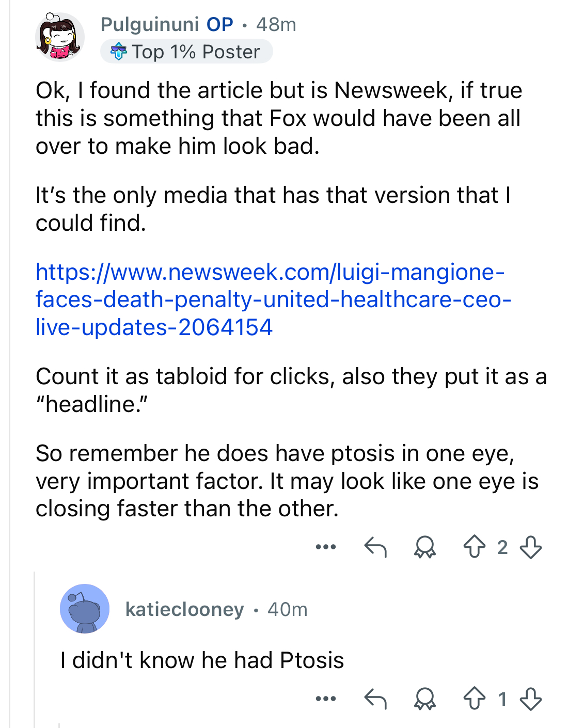Image resolution: width=568 pixels, height=728 pixels.
Task: Give award to Pulguinuni's comment
Action: 425,547
